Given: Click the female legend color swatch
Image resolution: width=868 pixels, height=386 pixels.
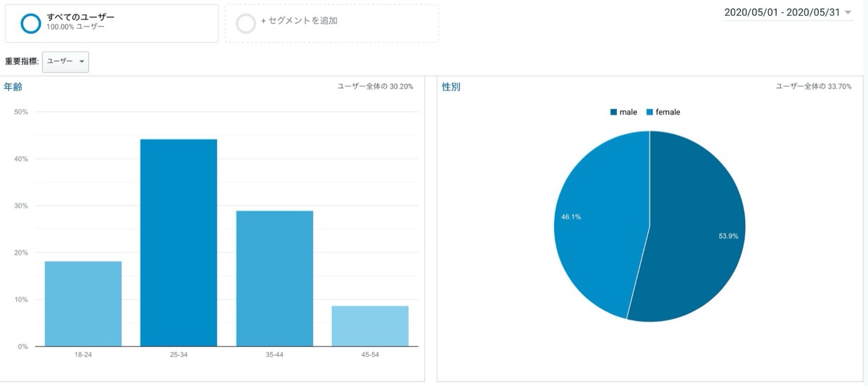Looking at the screenshot, I should (x=650, y=112).
